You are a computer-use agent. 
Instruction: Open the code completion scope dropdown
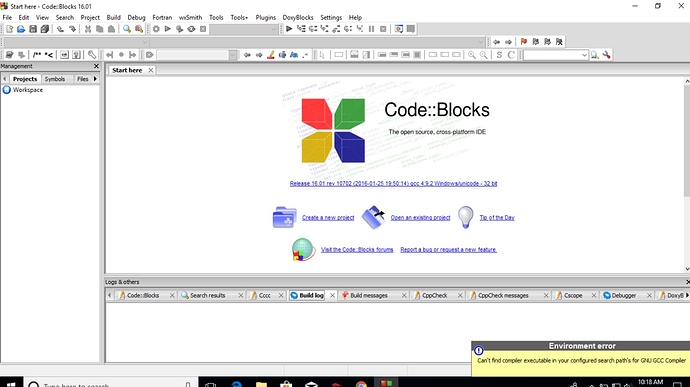click(x=76, y=42)
